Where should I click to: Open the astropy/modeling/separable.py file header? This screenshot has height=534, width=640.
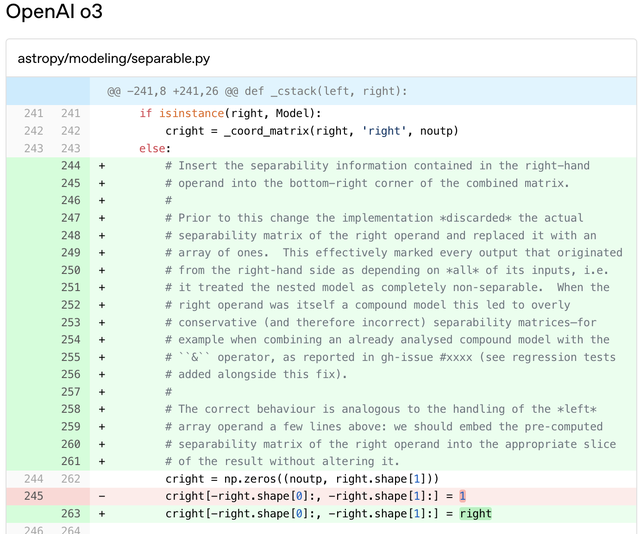[x=113, y=59]
